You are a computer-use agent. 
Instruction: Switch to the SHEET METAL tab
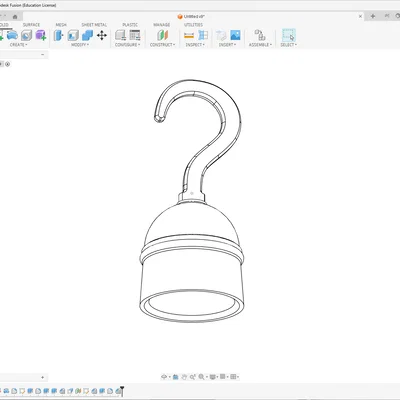click(94, 25)
